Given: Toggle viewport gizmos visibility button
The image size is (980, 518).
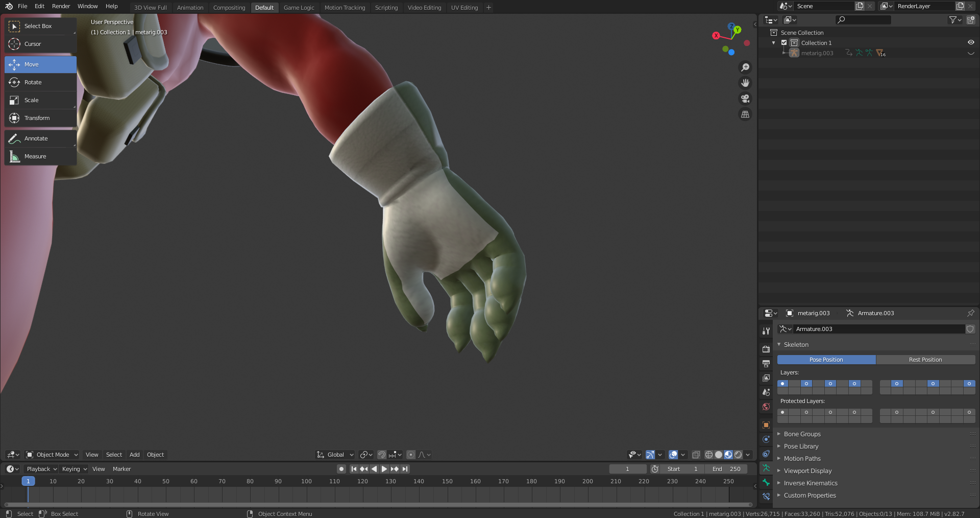Looking at the screenshot, I should (650, 455).
